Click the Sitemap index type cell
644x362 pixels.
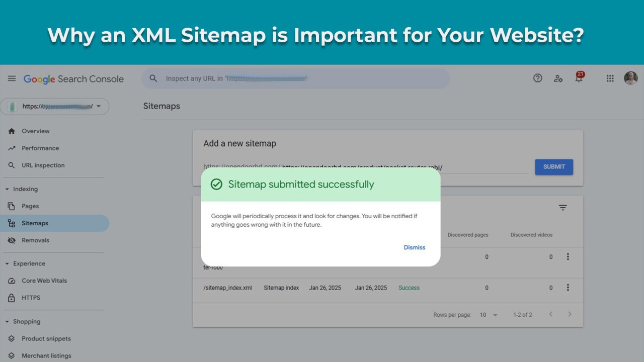click(281, 288)
